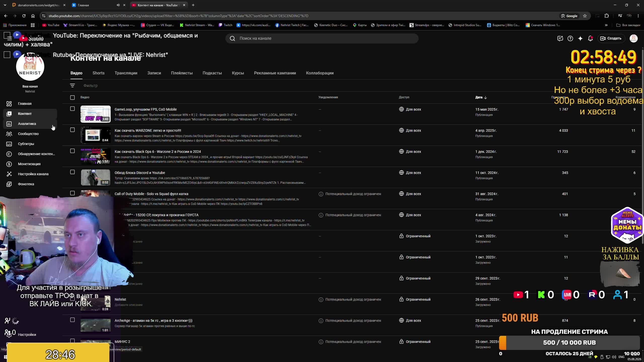Click the filter list icon

(x=72, y=86)
